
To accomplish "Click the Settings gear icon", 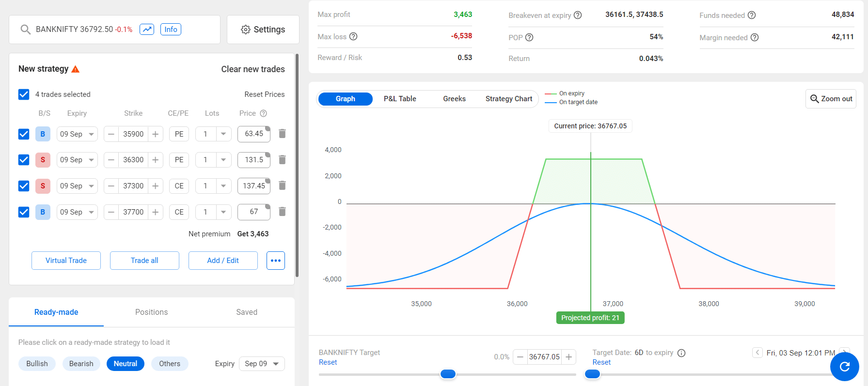I will coord(246,30).
